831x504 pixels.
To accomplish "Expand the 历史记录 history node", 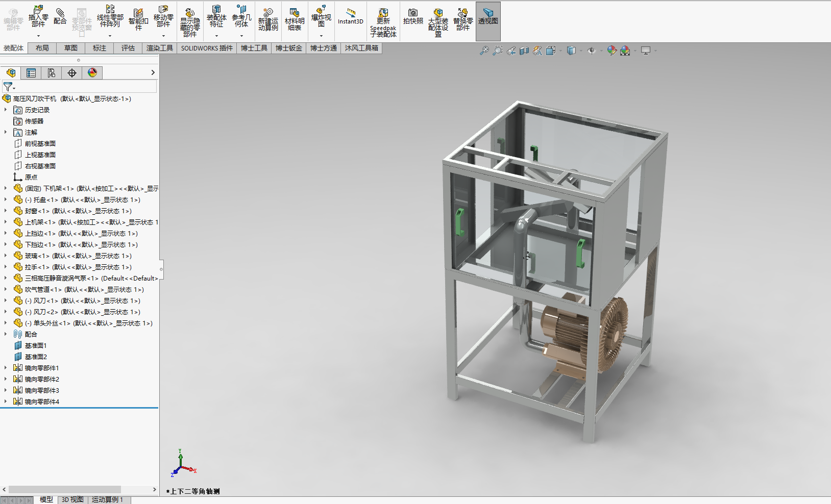I will tap(6, 110).
